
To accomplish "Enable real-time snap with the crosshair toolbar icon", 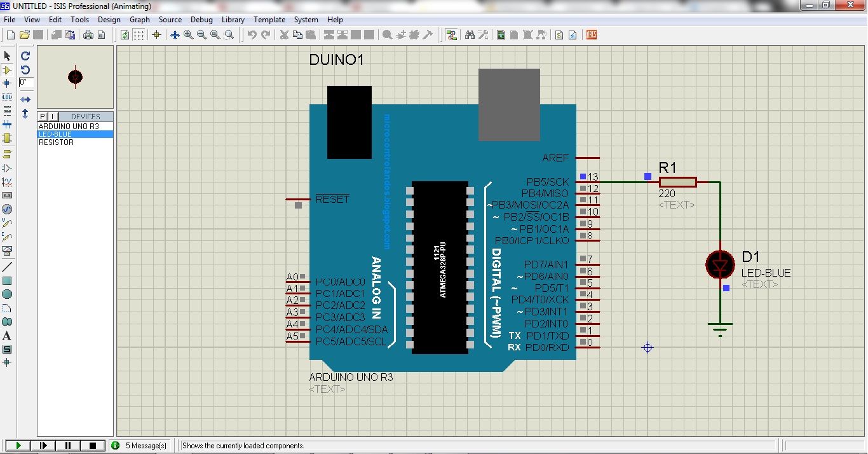I will (x=157, y=35).
